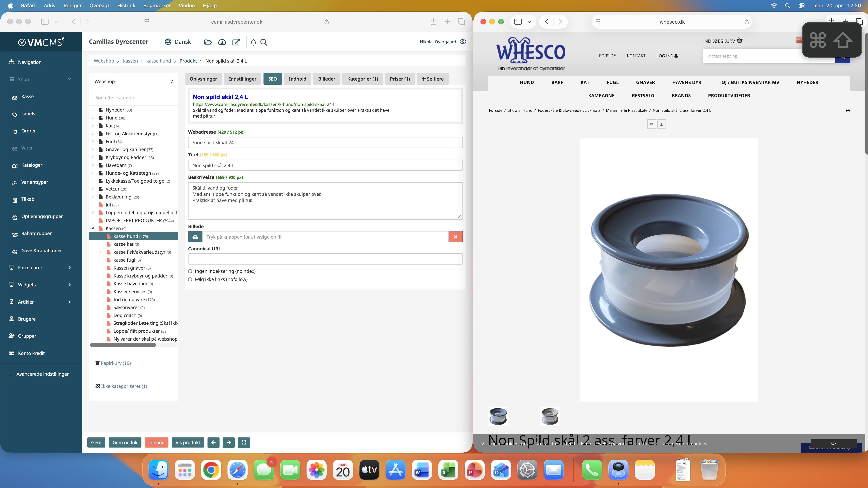Image resolution: width=868 pixels, height=488 pixels.
Task: Enable Følg ikke links (nofollow) checkbox
Action: 190,279
